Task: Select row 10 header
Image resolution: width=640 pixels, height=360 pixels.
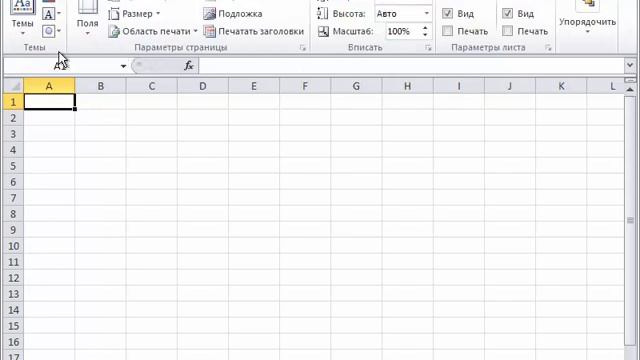Action: click(x=13, y=246)
